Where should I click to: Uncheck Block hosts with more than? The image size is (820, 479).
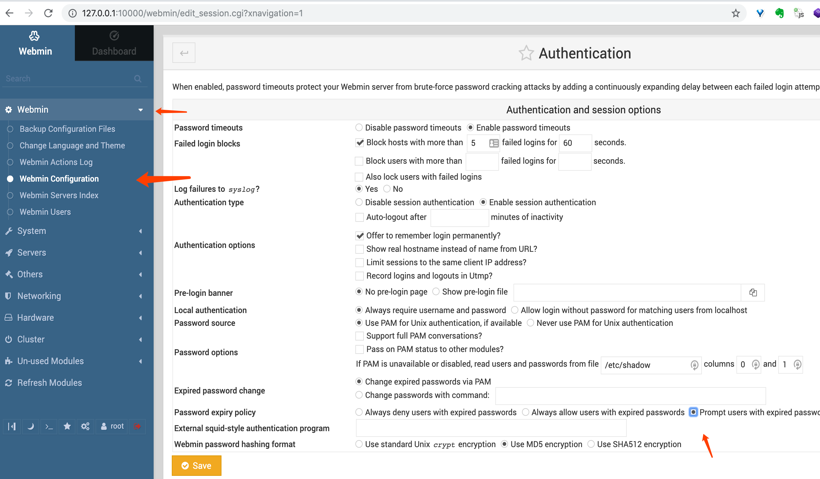click(359, 142)
